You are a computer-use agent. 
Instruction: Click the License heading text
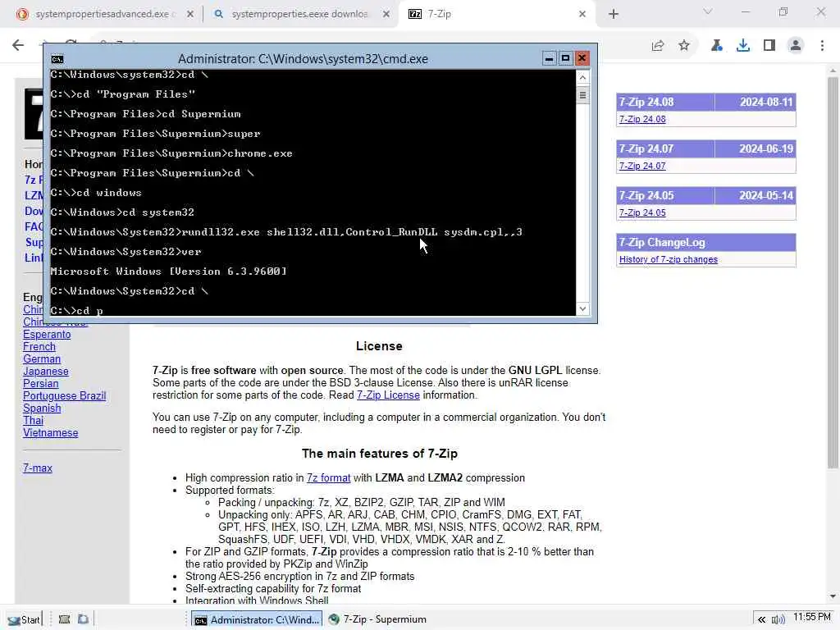[x=379, y=346]
